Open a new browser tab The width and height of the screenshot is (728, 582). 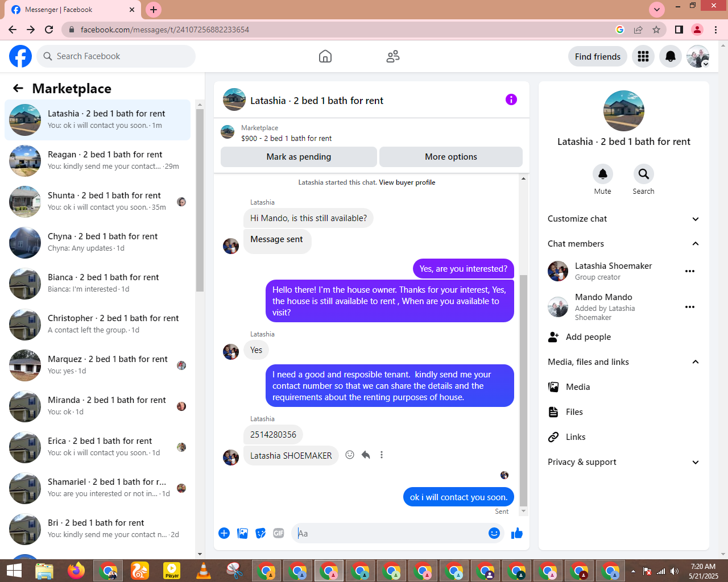pos(154,10)
